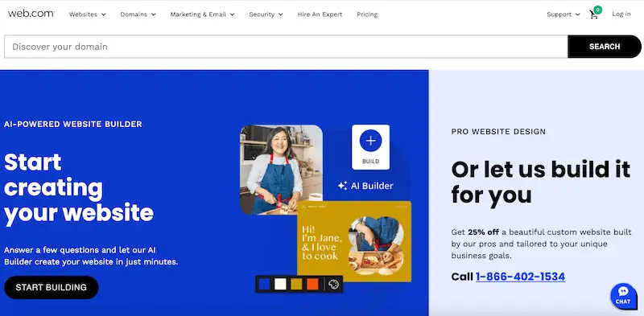The width and height of the screenshot is (644, 316).
Task: Click the green cart count badge
Action: pyautogui.click(x=597, y=10)
